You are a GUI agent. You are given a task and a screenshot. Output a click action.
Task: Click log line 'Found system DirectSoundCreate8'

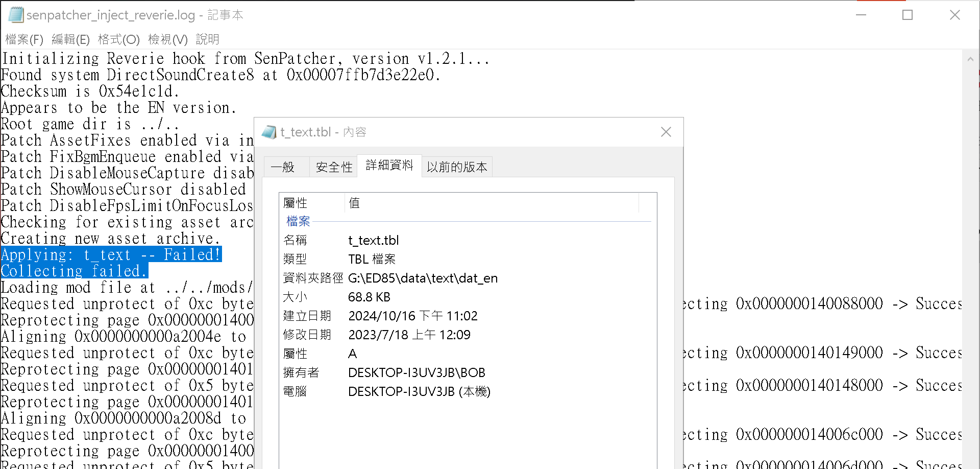[x=221, y=75]
